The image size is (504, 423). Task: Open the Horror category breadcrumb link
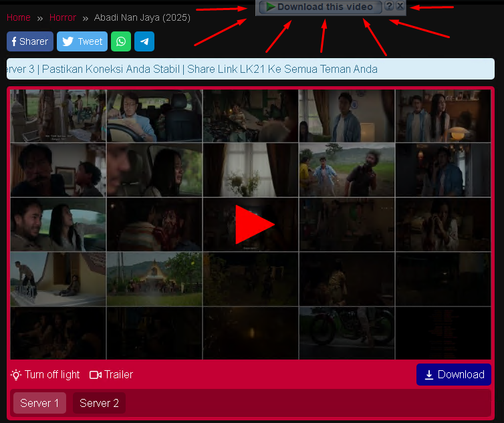click(x=63, y=17)
